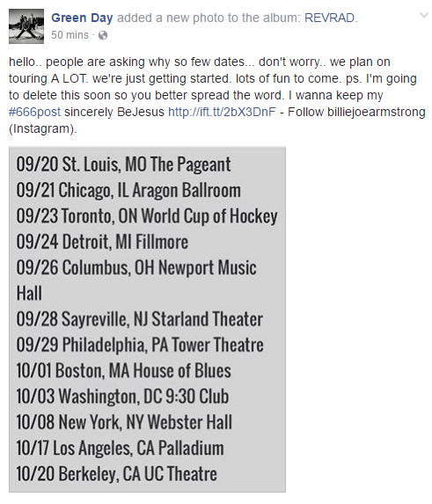Click the 09/23 Toronto World Cup of Hockey line
The width and height of the screenshot is (432, 504).
pos(147,216)
